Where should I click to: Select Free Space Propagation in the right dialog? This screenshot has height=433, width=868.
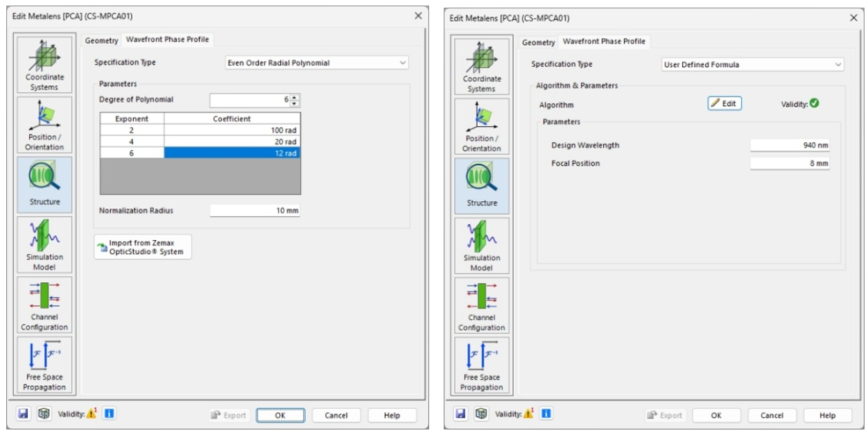481,364
